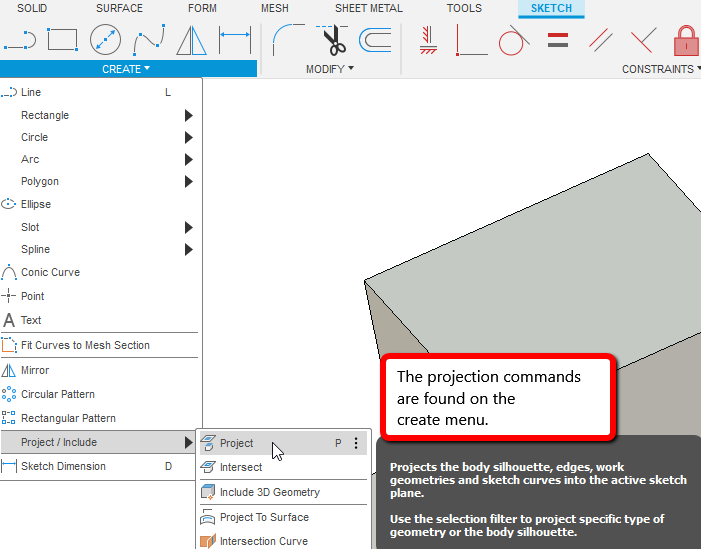Choose Mirror from the Create menu
This screenshot has width=701, height=549.
point(99,370)
